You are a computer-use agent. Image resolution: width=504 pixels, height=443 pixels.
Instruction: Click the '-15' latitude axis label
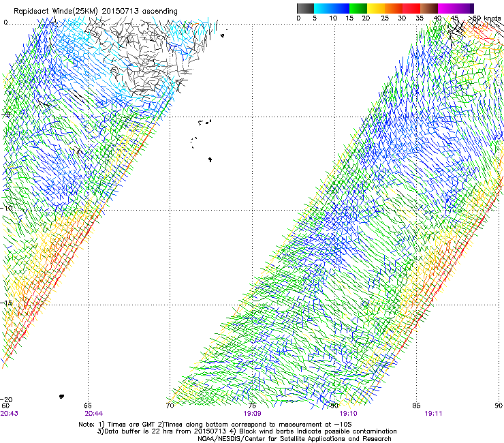pyautogui.click(x=6, y=303)
